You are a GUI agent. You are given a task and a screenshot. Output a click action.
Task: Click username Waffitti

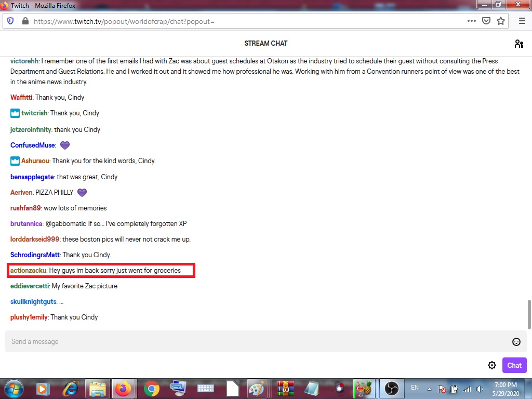coord(21,97)
